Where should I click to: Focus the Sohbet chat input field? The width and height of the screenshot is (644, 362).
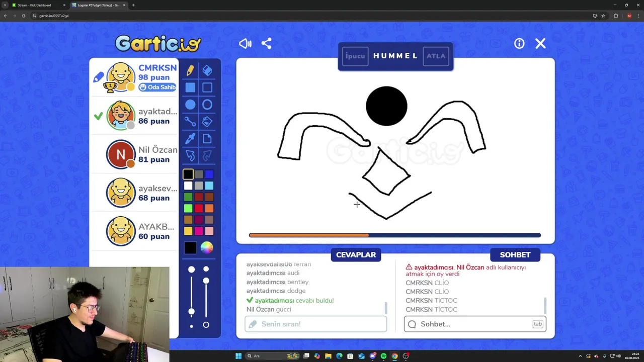[475, 324]
